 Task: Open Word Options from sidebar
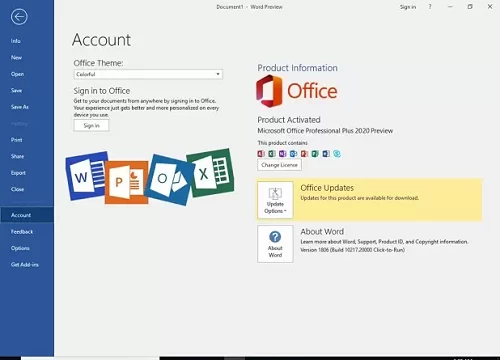(20, 248)
